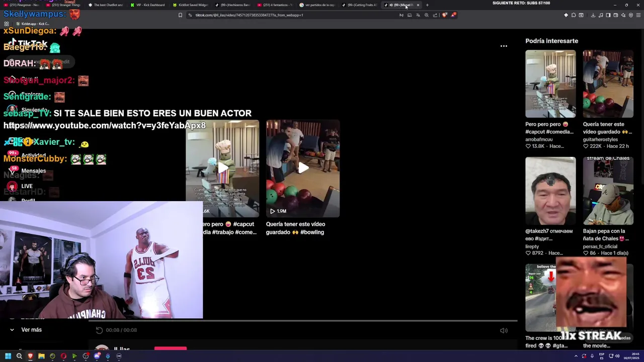Switch to 'Cutting Fruits' TikTok tab
This screenshot has width=644, height=362.
coord(359,5)
